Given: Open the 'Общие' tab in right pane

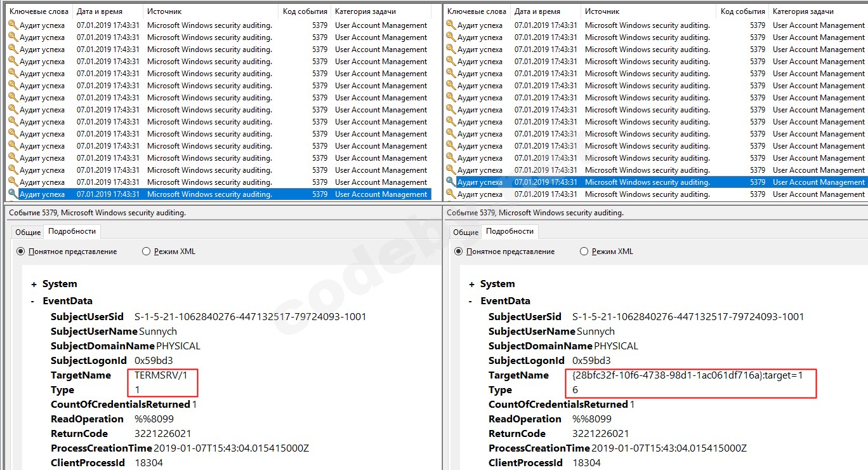Looking at the screenshot, I should 466,232.
